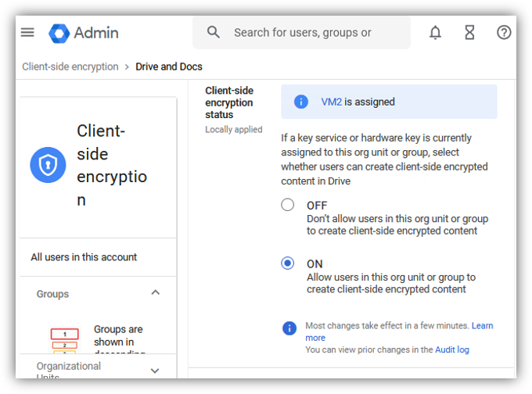Open the main hamburger menu
The image size is (532, 394).
click(27, 33)
